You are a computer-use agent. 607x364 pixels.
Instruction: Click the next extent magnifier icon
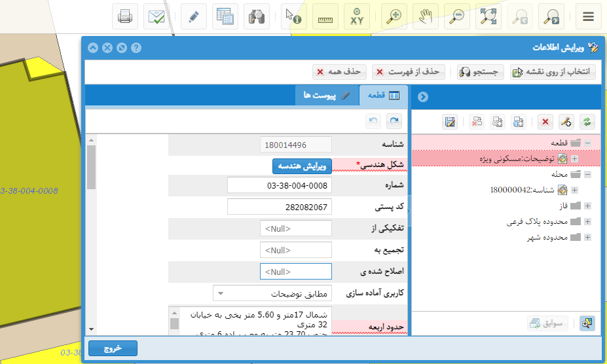pyautogui.click(x=551, y=16)
